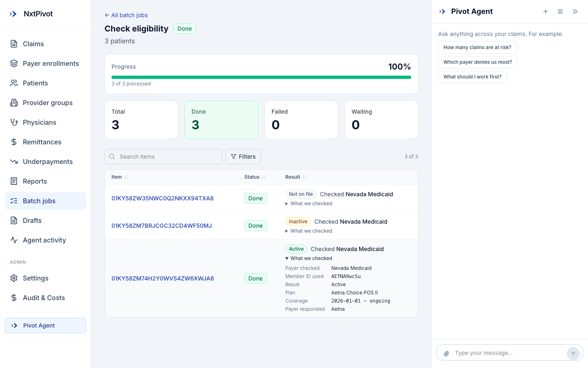Click the Batch jobs checklist icon
Image resolution: width=588 pixels, height=368 pixels.
14,201
